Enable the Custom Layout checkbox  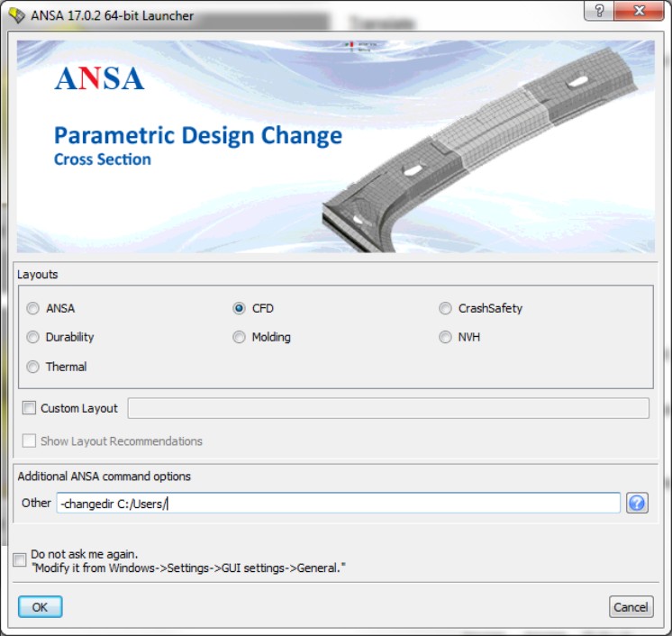click(29, 407)
